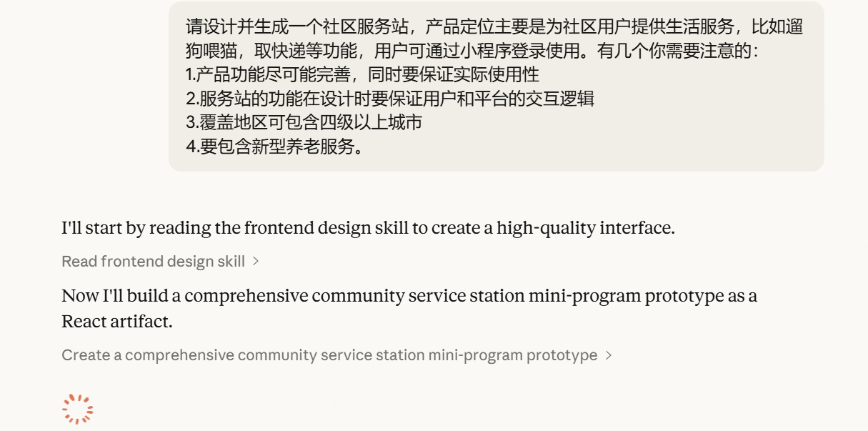
Task: Click the words "React artifact."
Action: point(117,322)
